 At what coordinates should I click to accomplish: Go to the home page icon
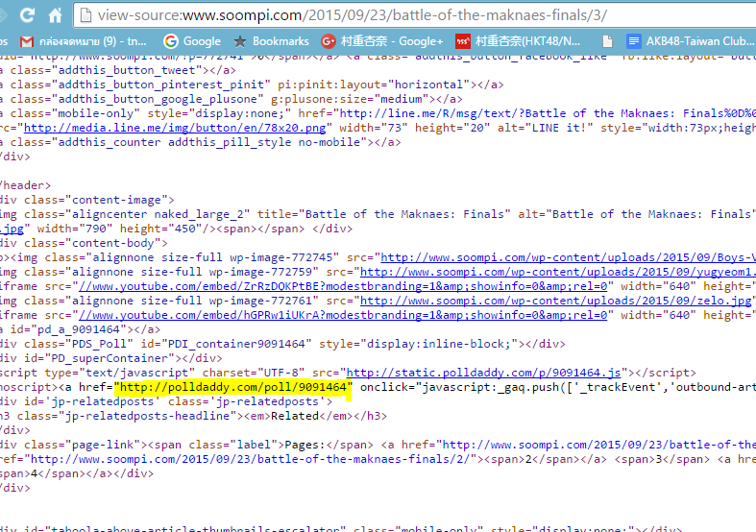point(56,15)
